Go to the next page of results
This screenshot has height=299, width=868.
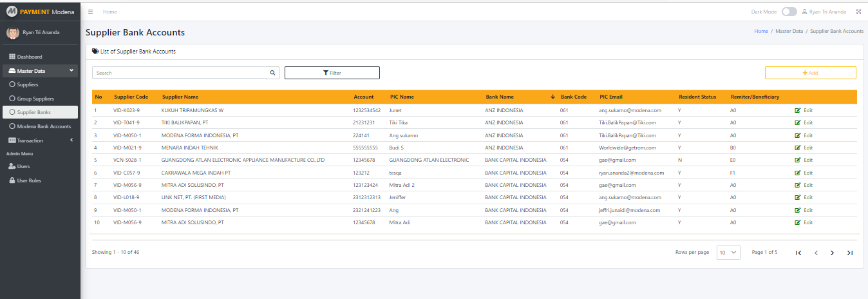832,253
